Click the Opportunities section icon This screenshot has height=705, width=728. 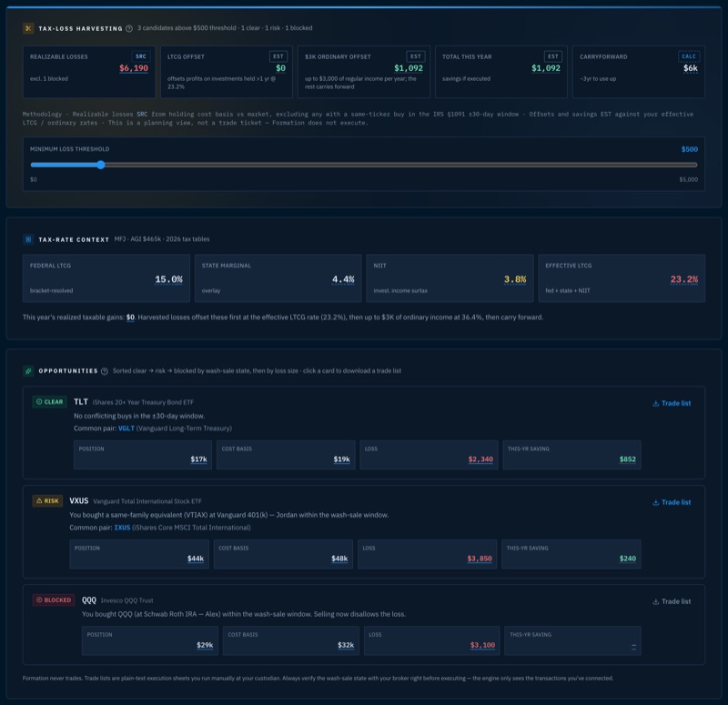tap(28, 371)
